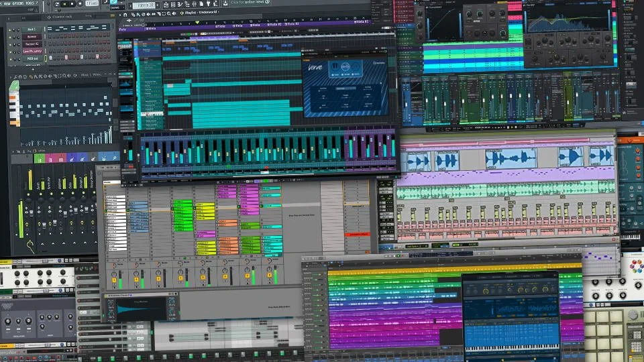Screen dimensions: 644x362
Task: Click the middle round Verve preset button
Action: click(x=345, y=66)
